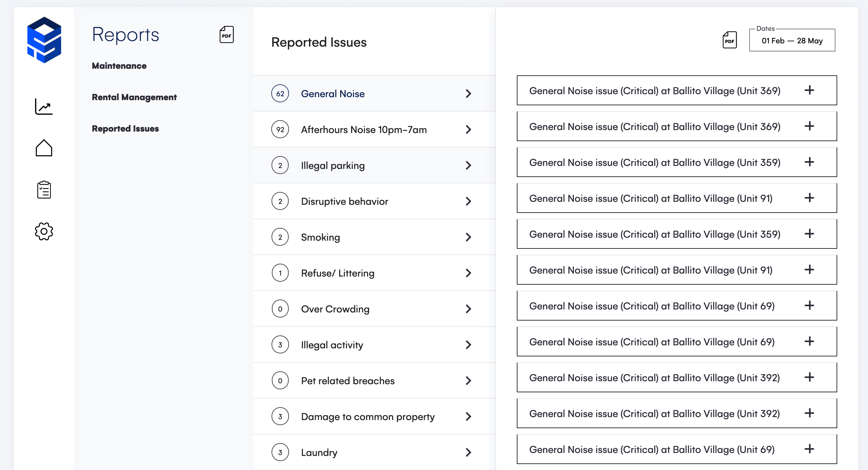Image resolution: width=868 pixels, height=470 pixels.
Task: Open the clipboard checklist sidebar icon
Action: coord(44,190)
